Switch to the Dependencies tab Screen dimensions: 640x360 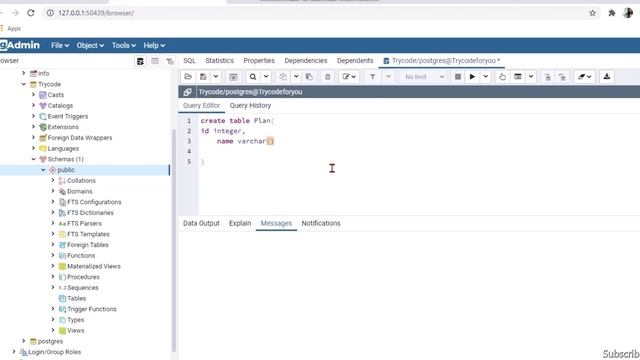(x=306, y=60)
